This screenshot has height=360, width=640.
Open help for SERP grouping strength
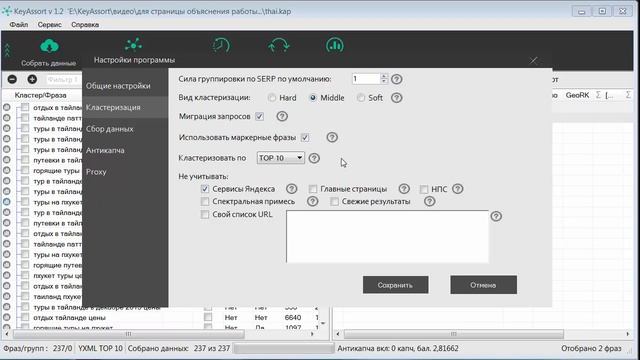pos(396,79)
